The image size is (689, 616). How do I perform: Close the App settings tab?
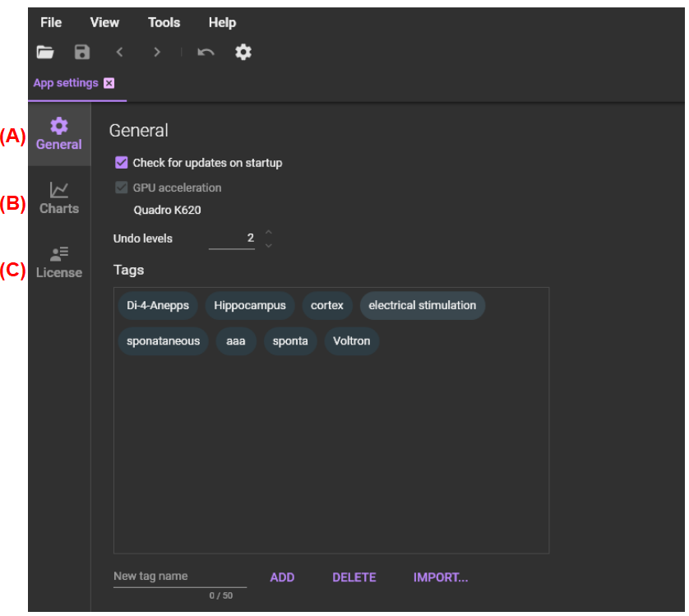(x=109, y=83)
